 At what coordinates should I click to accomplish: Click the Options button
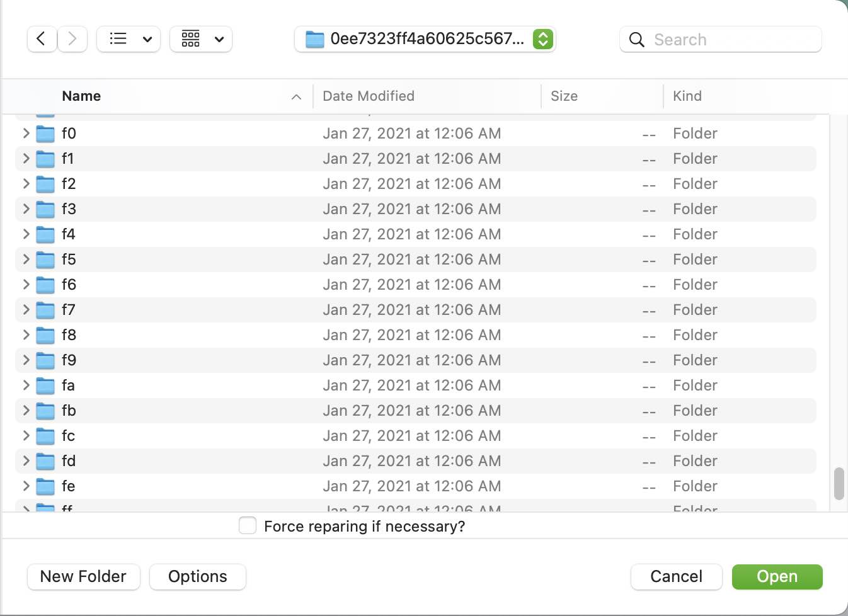point(198,576)
